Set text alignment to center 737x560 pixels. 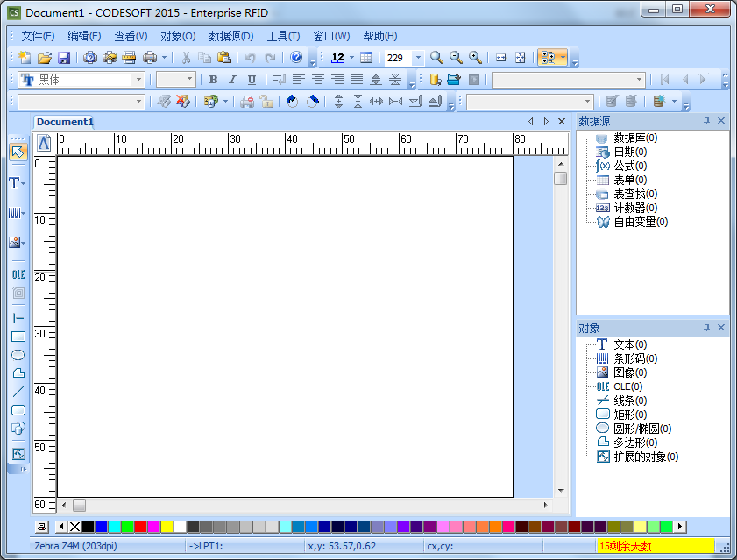click(x=318, y=80)
